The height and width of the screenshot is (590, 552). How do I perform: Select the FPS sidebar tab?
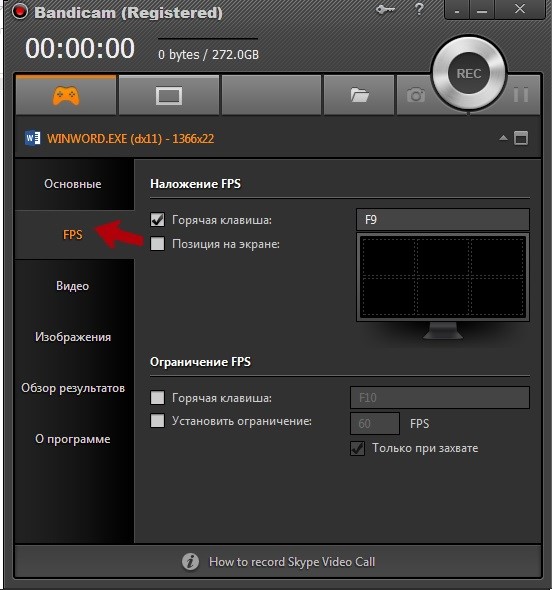click(73, 234)
